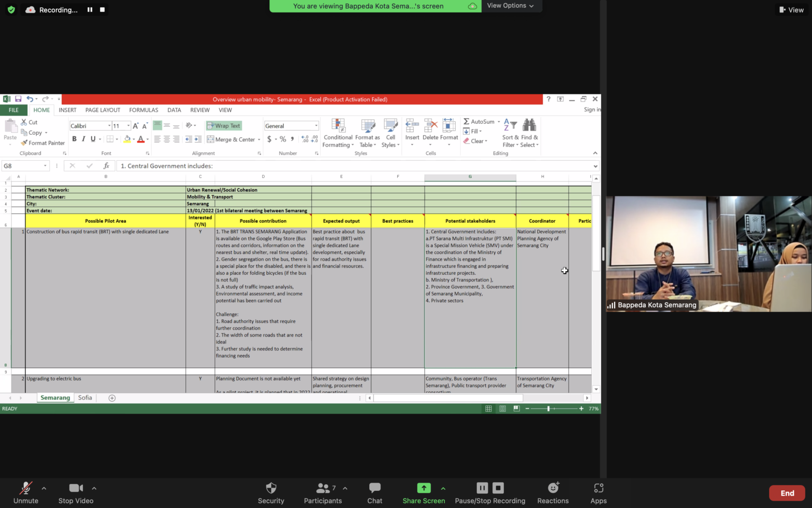The image size is (812, 508).
Task: Open the Participants list
Action: pos(323,488)
